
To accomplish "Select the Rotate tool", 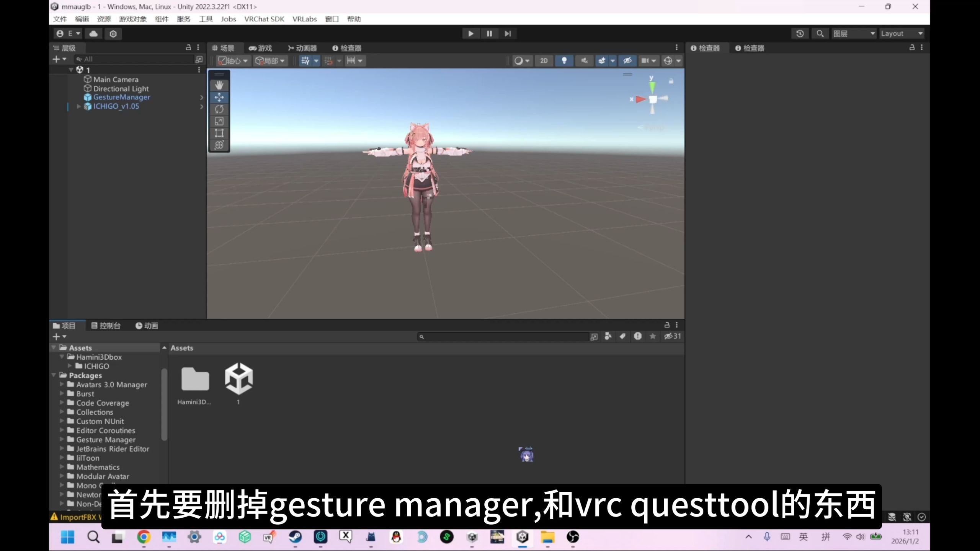I will tap(219, 109).
